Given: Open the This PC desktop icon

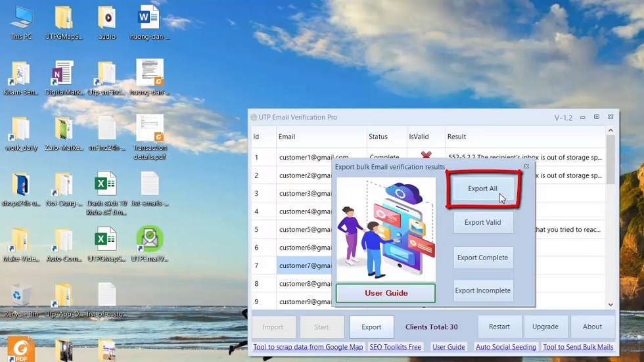Looking at the screenshot, I should click(21, 20).
